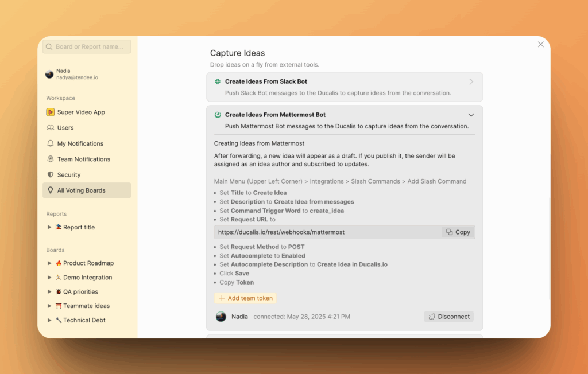Expand the Create Ideas From Slack Bot section
This screenshot has height=374, width=588.
pos(471,82)
